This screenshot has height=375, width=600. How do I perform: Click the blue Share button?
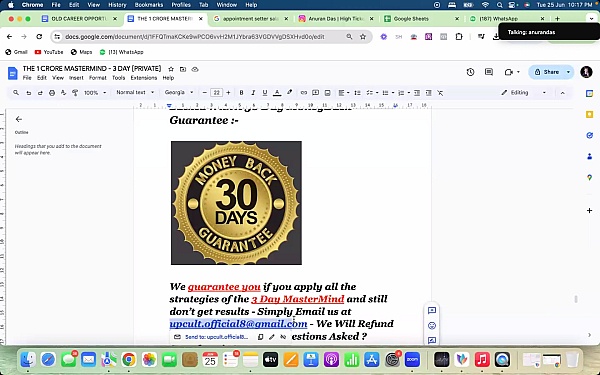tap(547, 72)
